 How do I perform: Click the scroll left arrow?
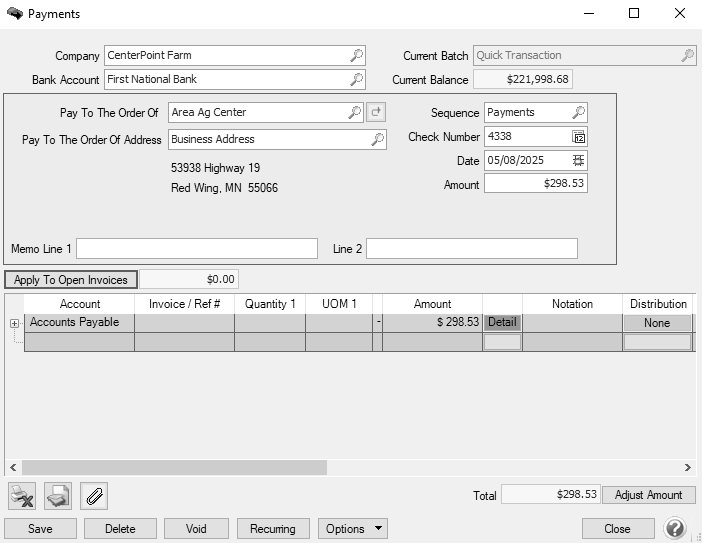tap(13, 468)
